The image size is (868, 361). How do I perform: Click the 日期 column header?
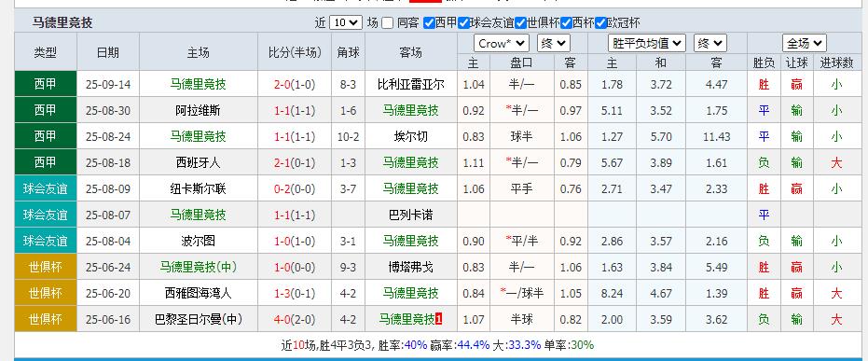click(108, 52)
